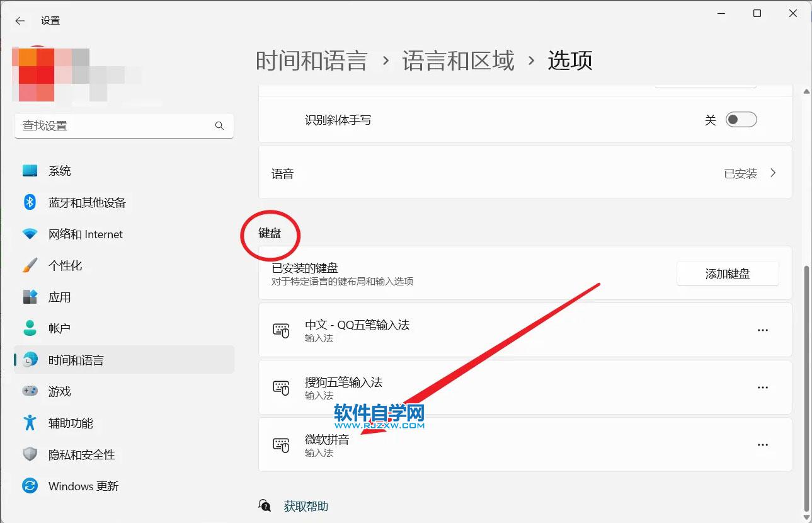Screen dimensions: 812x523
Task: Open 网络和 Internet settings
Action: pyautogui.click(x=85, y=234)
